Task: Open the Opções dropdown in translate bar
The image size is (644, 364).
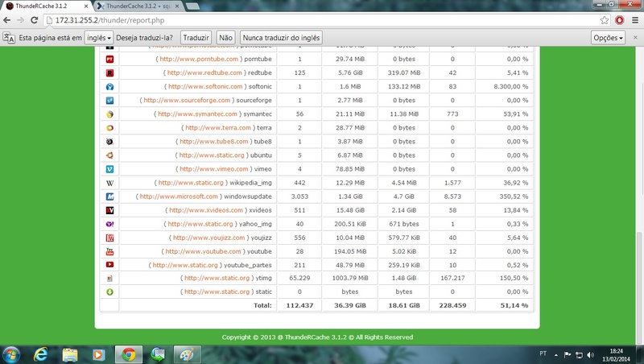Action: (608, 38)
